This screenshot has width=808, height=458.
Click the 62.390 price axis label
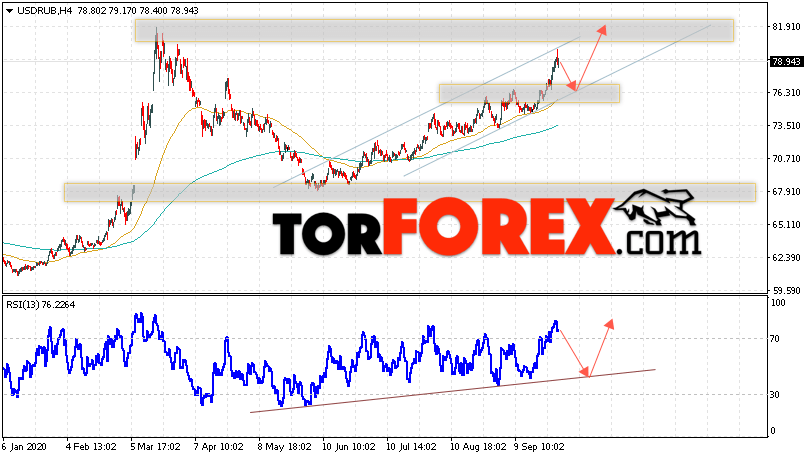click(x=787, y=258)
